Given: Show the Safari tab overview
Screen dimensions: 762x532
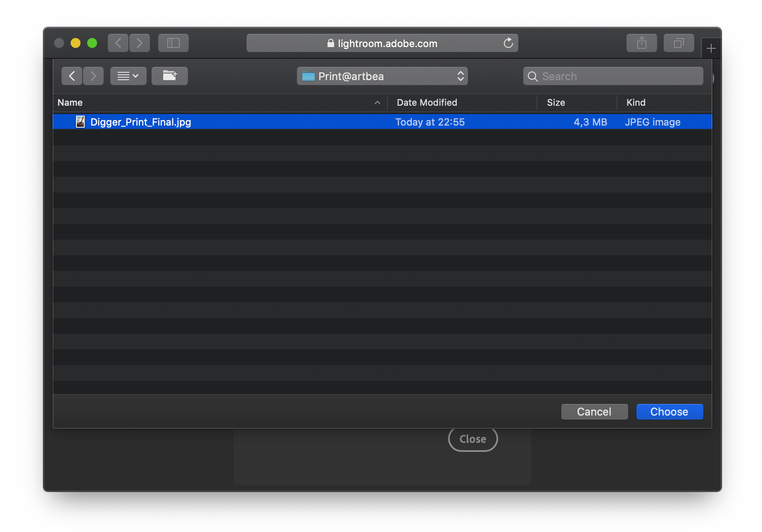Looking at the screenshot, I should (x=679, y=43).
